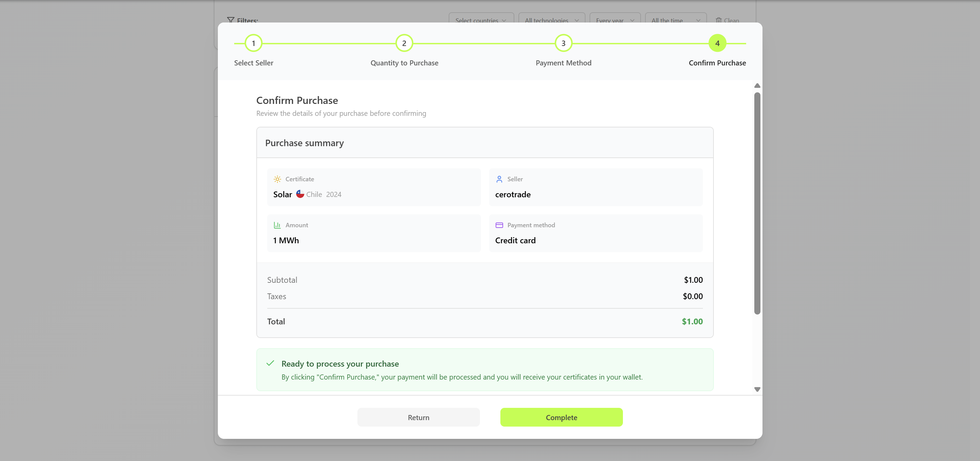Click the bar chart Amount icon
Viewport: 980px width, 461px height.
pyautogui.click(x=277, y=225)
